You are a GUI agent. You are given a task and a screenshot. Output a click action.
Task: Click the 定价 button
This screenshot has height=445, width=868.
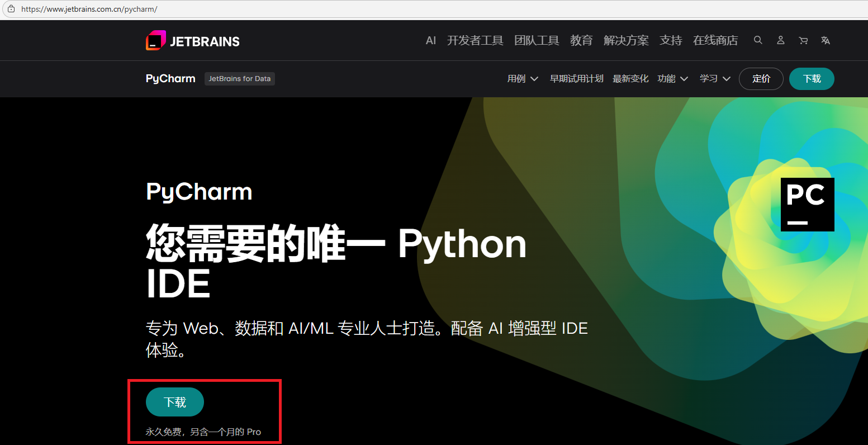click(761, 79)
